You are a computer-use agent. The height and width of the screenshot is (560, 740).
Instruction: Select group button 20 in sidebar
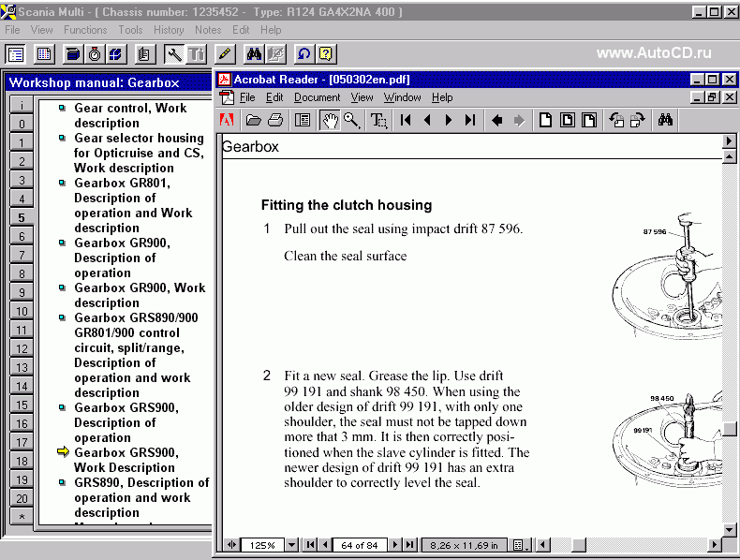click(x=22, y=499)
